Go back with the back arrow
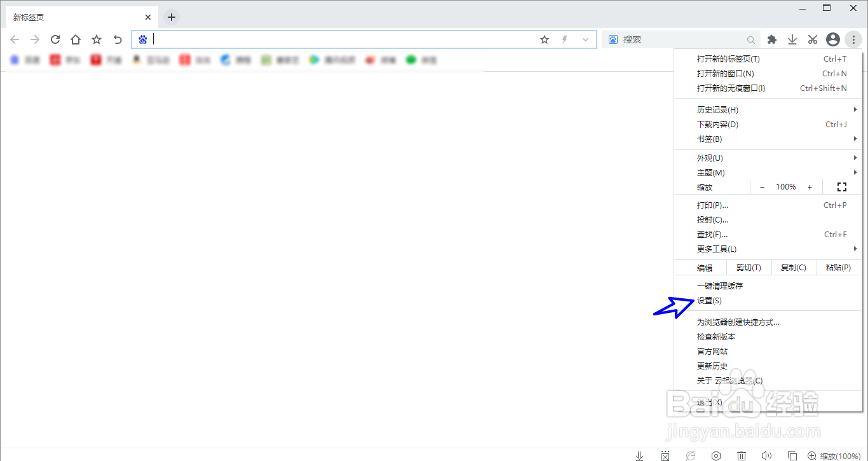The height and width of the screenshot is (461, 868). [x=15, y=39]
